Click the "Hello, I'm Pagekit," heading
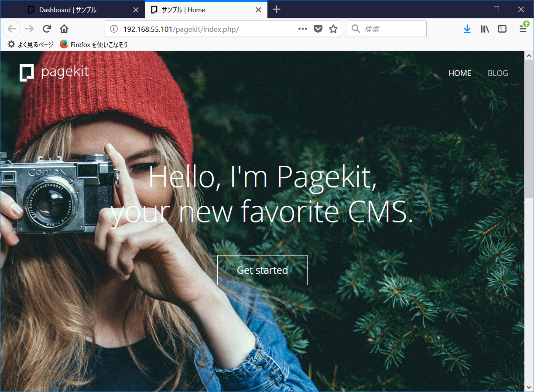The width and height of the screenshot is (534, 392). 262,177
